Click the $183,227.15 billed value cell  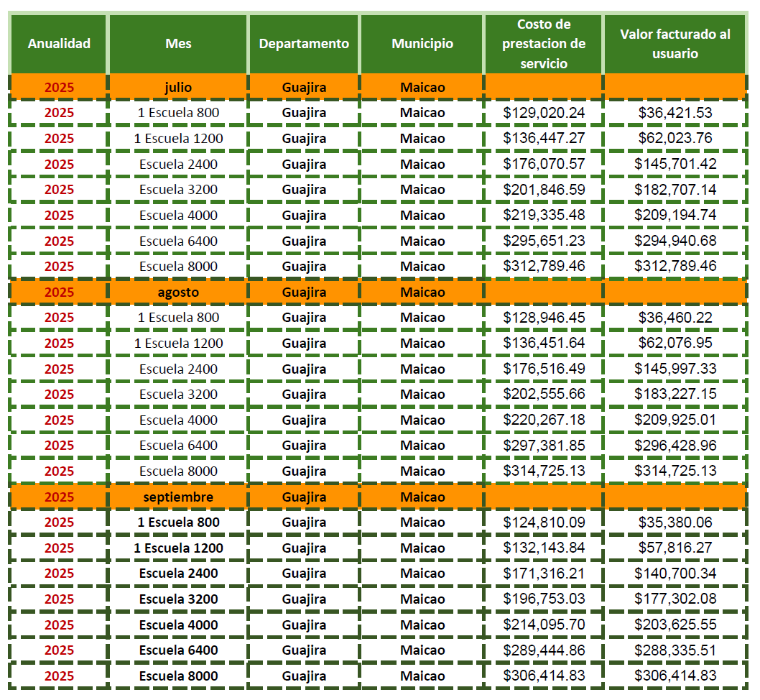675,394
